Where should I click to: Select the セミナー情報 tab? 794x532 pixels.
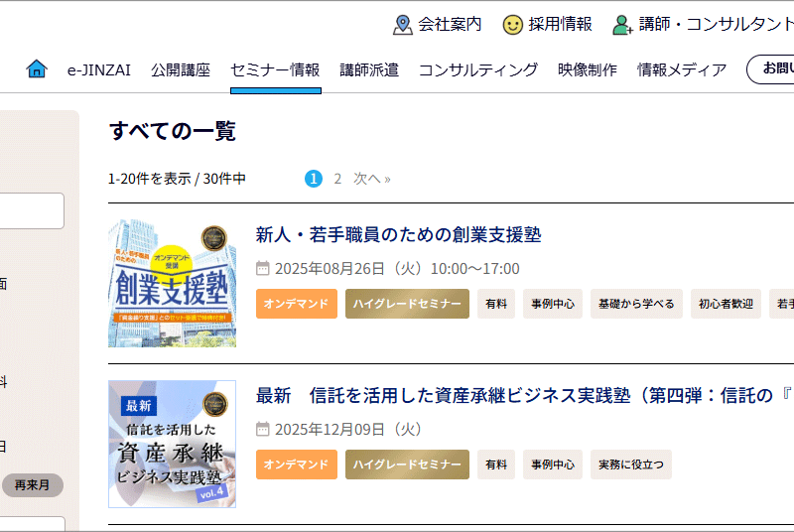point(275,69)
